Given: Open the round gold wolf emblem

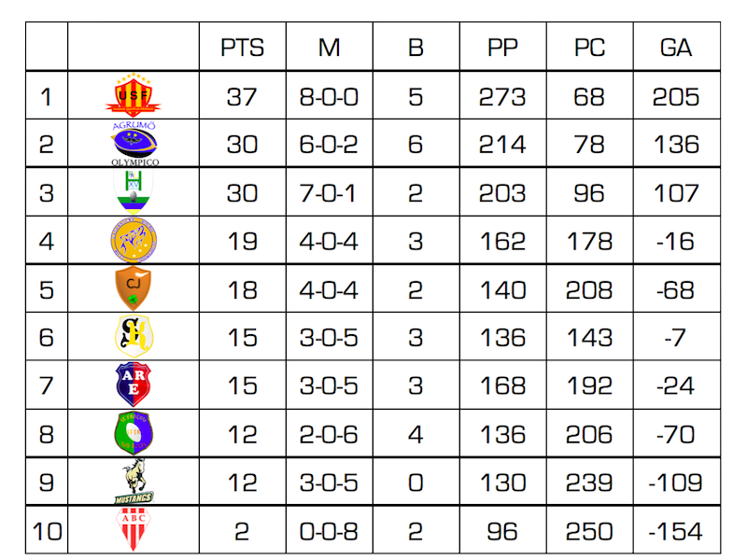Looking at the screenshot, I should (x=134, y=240).
